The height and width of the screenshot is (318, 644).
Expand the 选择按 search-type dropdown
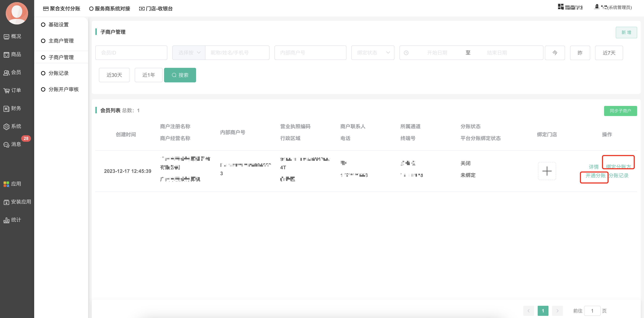click(x=189, y=53)
